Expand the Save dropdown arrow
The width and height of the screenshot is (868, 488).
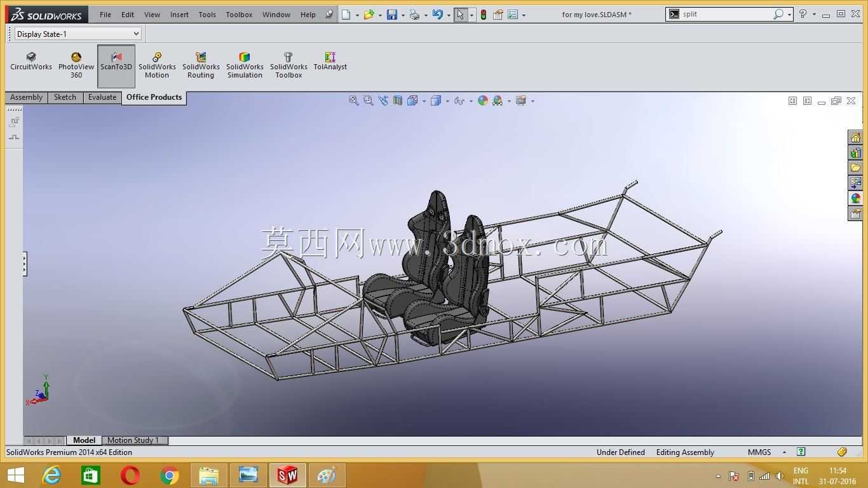(x=402, y=15)
